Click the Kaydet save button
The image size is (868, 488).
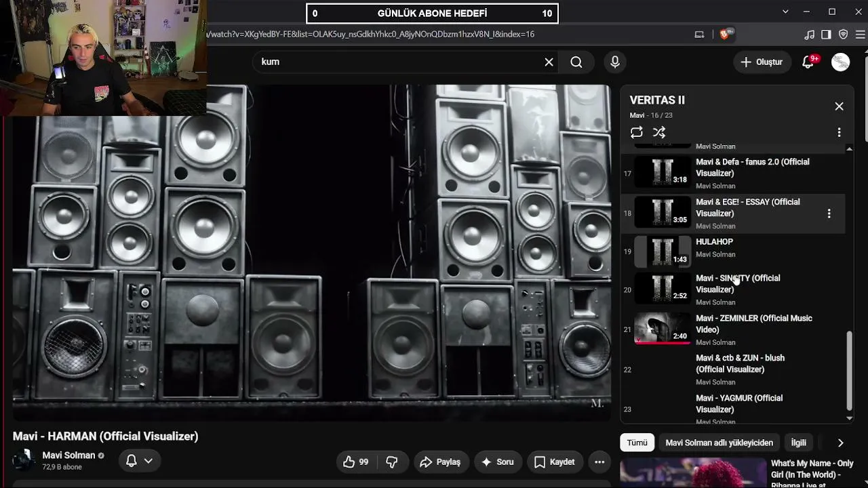click(554, 462)
